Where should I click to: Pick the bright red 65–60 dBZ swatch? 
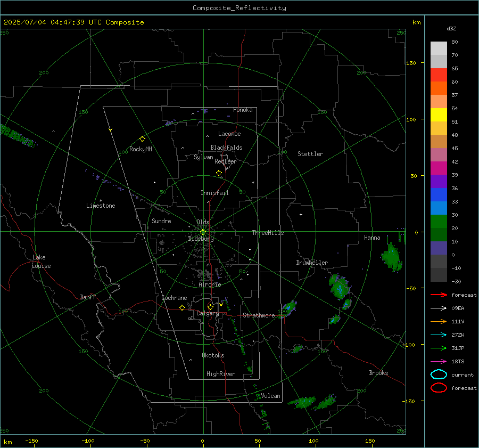(x=439, y=75)
